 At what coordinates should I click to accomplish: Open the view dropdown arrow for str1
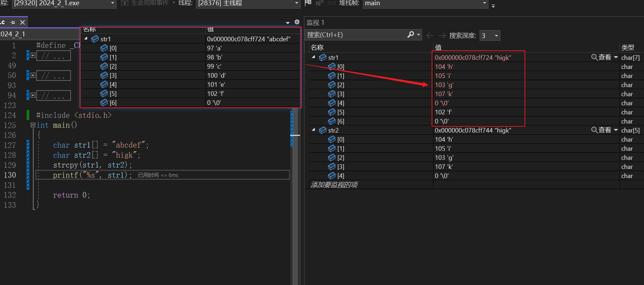(616, 57)
